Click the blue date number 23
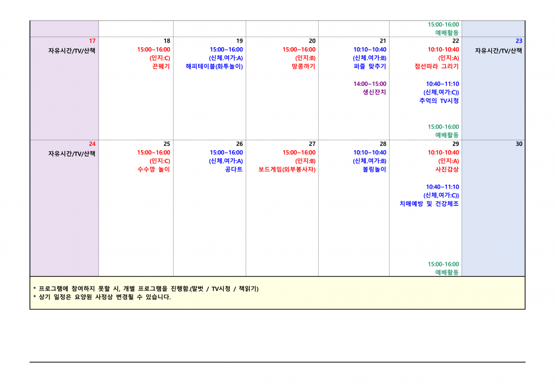Image resolution: width=555 pixels, height=392 pixels. point(518,41)
